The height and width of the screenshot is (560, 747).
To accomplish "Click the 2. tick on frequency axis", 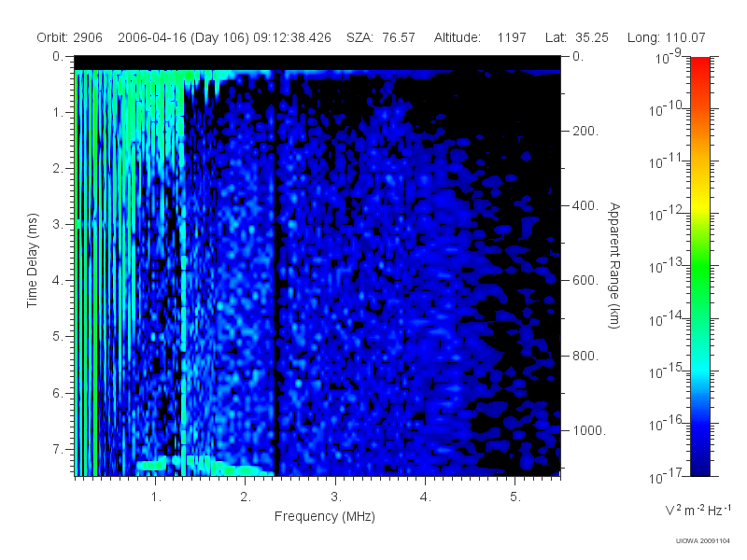I will point(246,497).
